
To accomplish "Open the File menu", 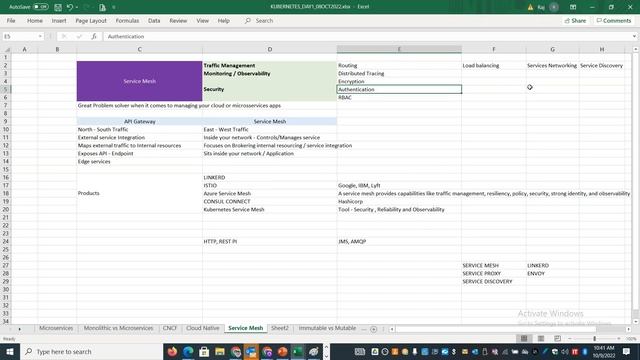I will 11,20.
